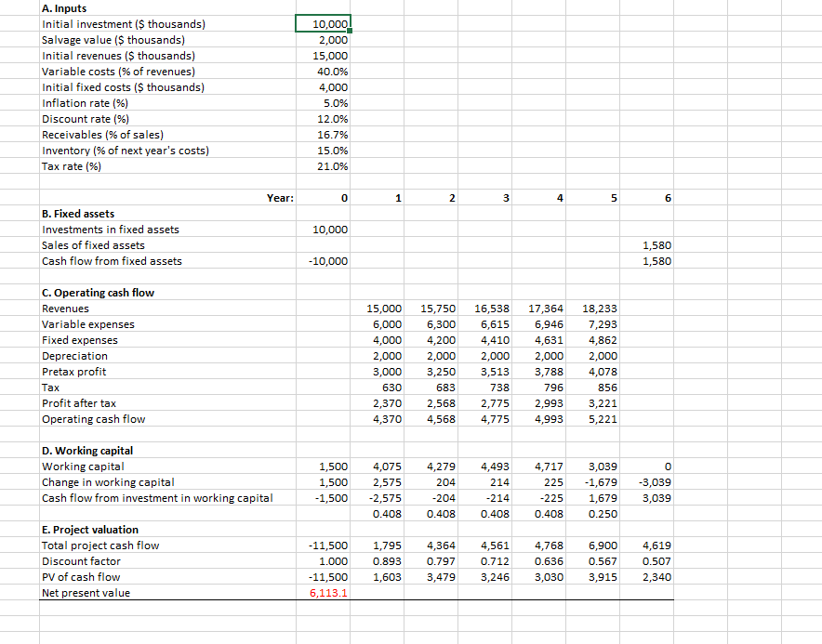Select the Tax rate cell showing 21.0%

(x=323, y=165)
